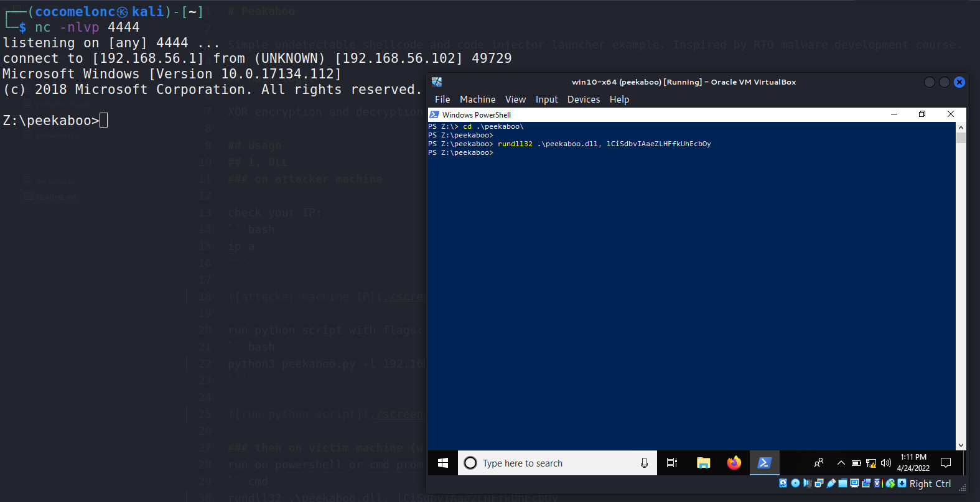The width and height of the screenshot is (980, 502).
Task: Open the Windows Start menu in the VM
Action: point(443,463)
